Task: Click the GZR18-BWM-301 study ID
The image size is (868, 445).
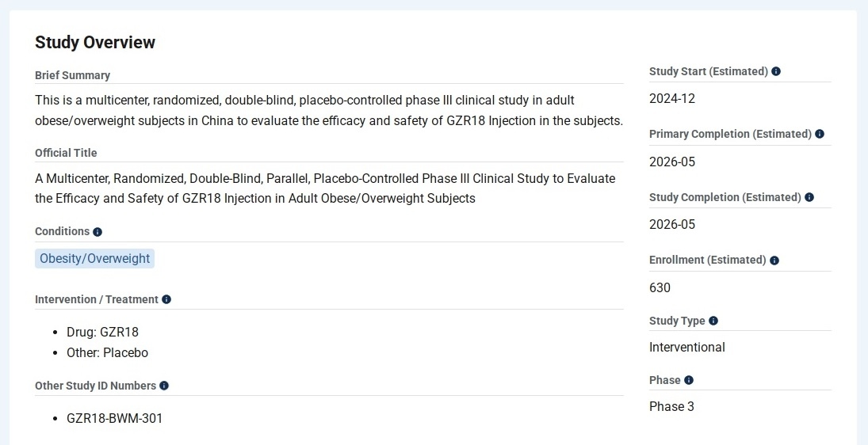Action: click(x=114, y=418)
